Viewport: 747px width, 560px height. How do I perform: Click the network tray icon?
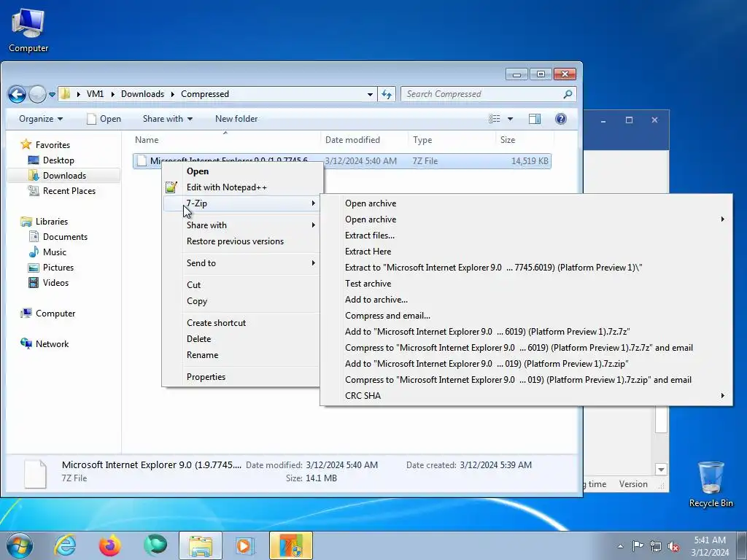656,546
